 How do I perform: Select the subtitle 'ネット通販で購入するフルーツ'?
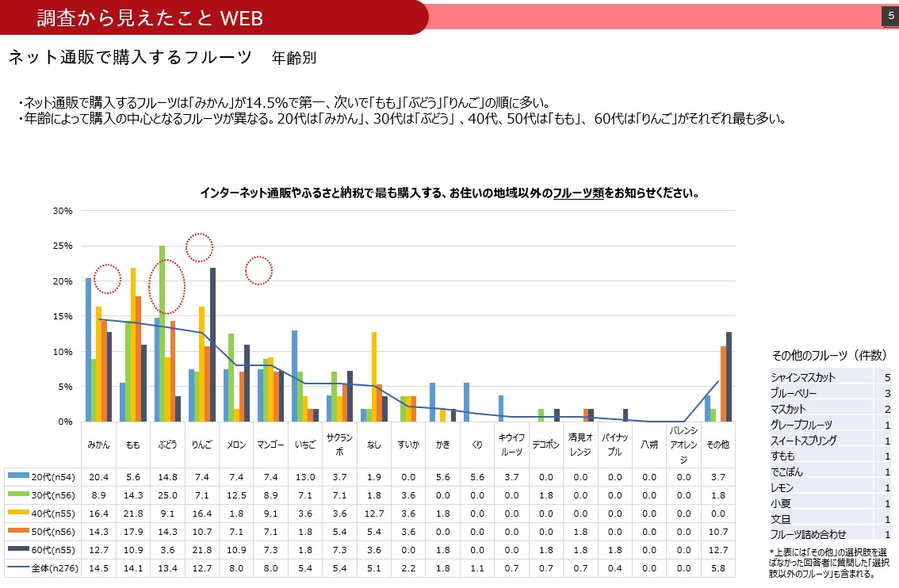click(130, 57)
